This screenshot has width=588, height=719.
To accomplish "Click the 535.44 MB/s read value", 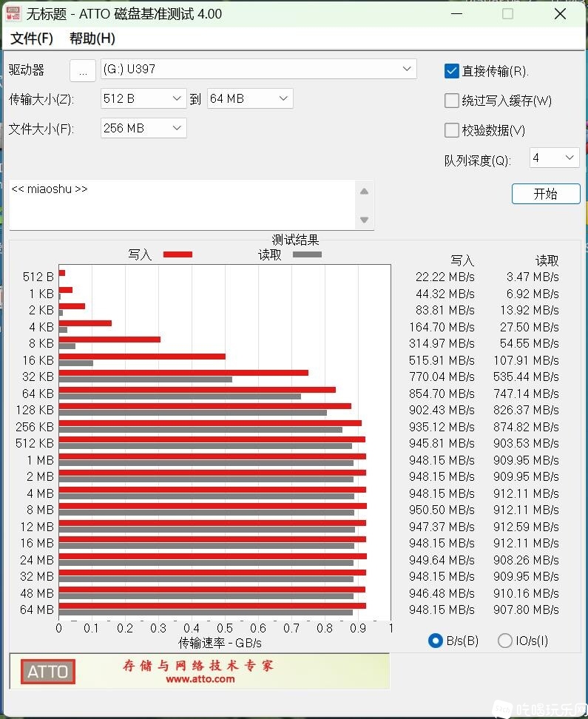I will (526, 377).
